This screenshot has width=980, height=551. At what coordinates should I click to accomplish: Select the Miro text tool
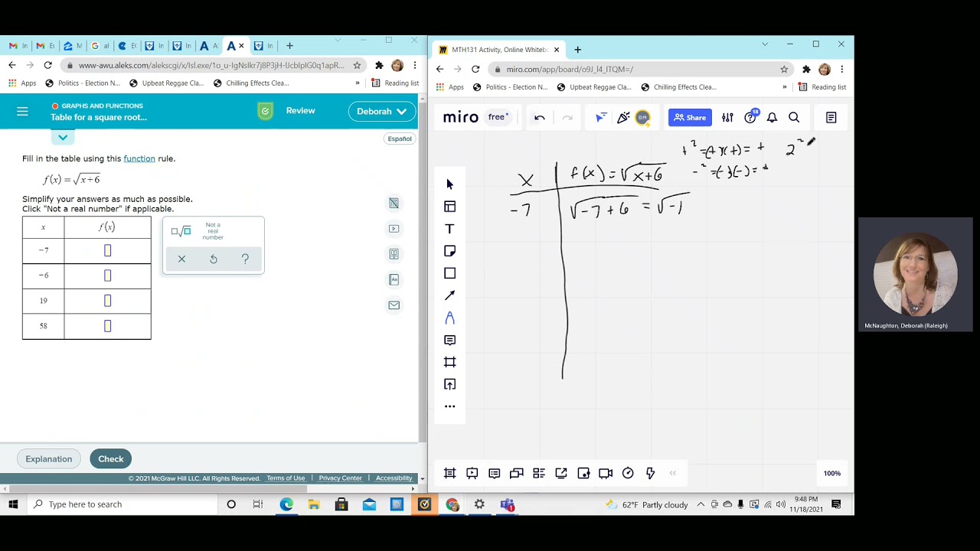click(x=449, y=229)
